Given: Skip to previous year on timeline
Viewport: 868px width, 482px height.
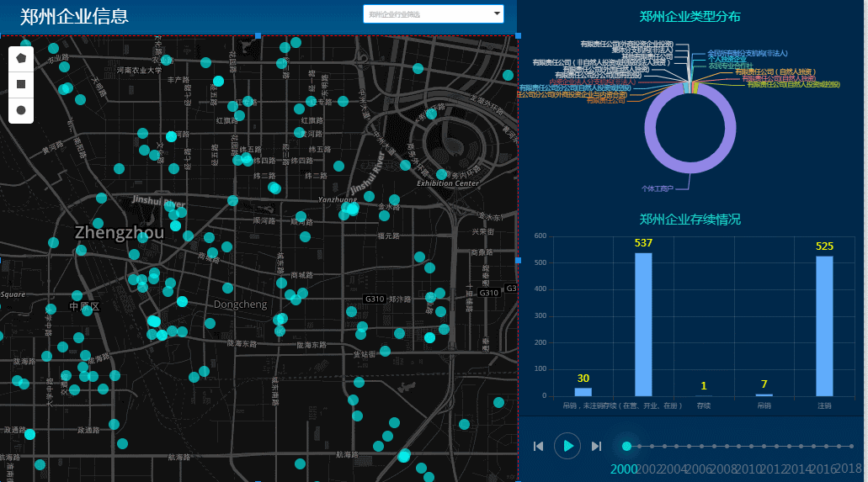Looking at the screenshot, I should 538,445.
